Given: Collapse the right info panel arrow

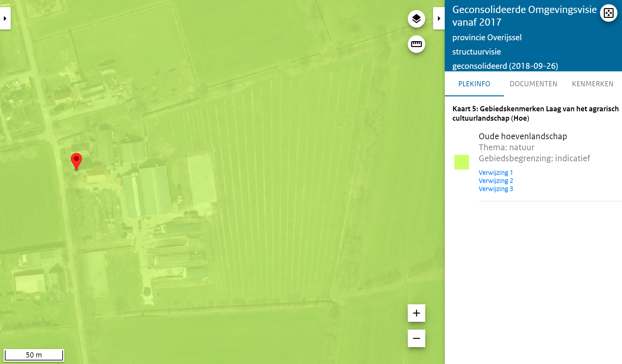Looking at the screenshot, I should point(439,18).
